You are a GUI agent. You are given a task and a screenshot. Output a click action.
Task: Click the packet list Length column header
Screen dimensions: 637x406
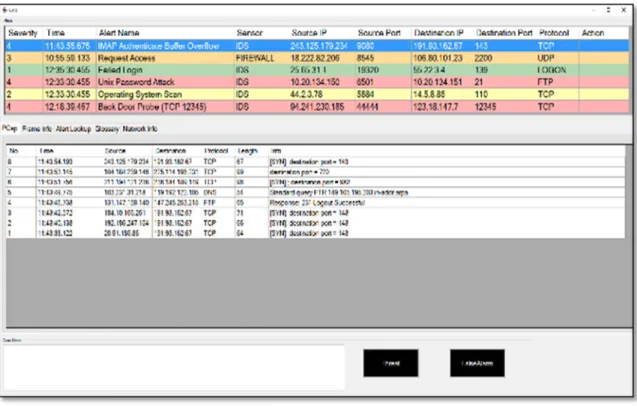pos(251,151)
